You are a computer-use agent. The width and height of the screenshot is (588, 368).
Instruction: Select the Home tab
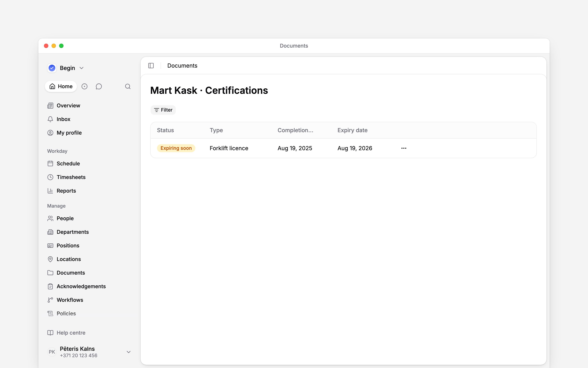[61, 86]
